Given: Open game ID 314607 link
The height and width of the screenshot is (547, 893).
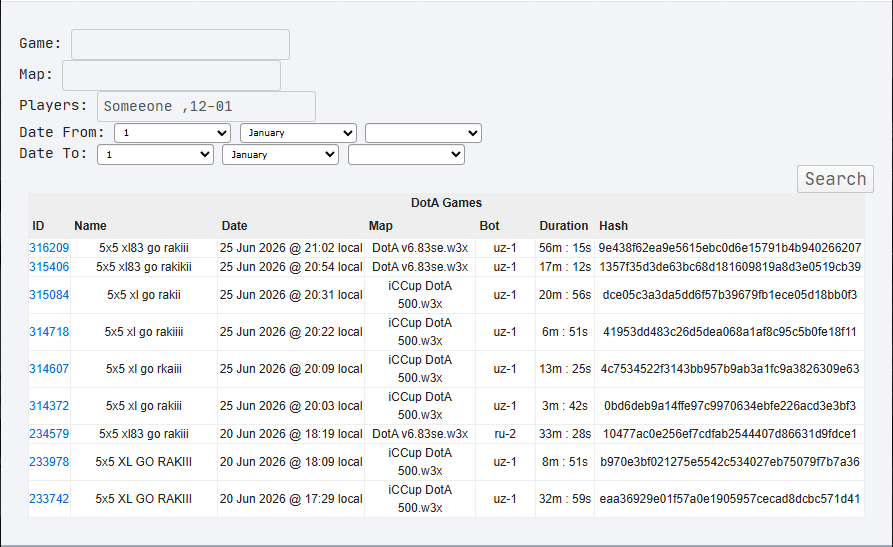Looking at the screenshot, I should click(x=49, y=369).
